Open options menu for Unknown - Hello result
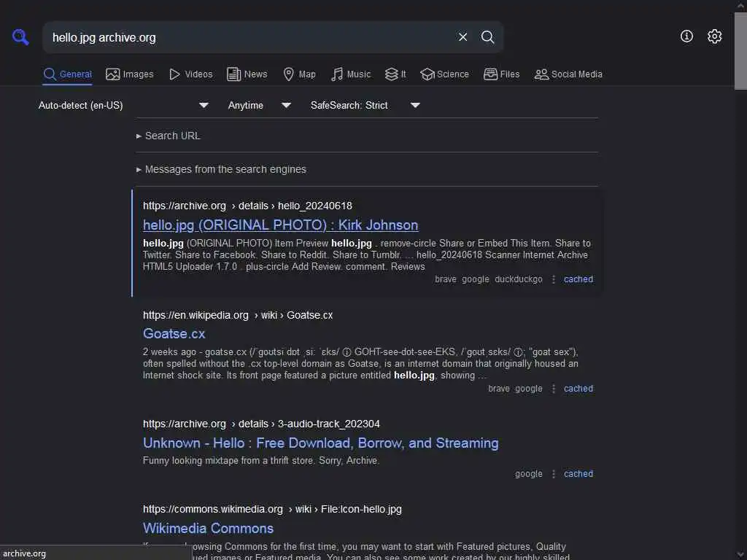The width and height of the screenshot is (747, 560). (x=553, y=474)
